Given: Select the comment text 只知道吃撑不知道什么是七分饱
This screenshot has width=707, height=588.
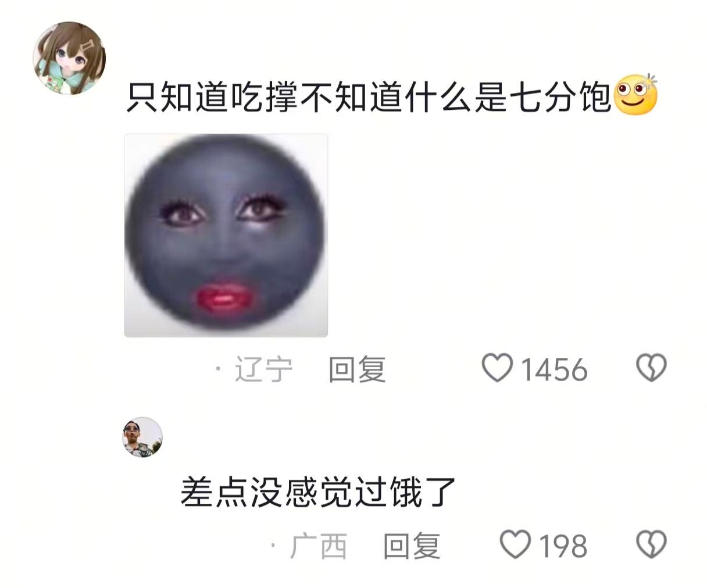Looking at the screenshot, I should tap(370, 97).
